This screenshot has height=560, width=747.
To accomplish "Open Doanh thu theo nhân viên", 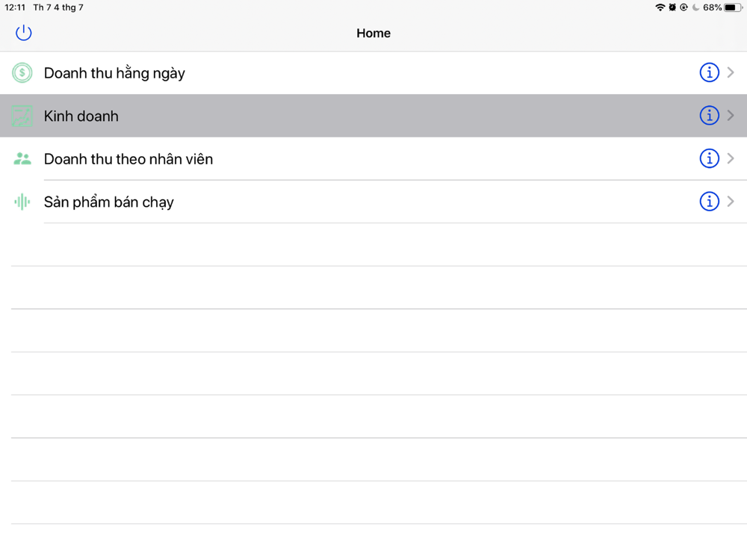I will click(128, 159).
